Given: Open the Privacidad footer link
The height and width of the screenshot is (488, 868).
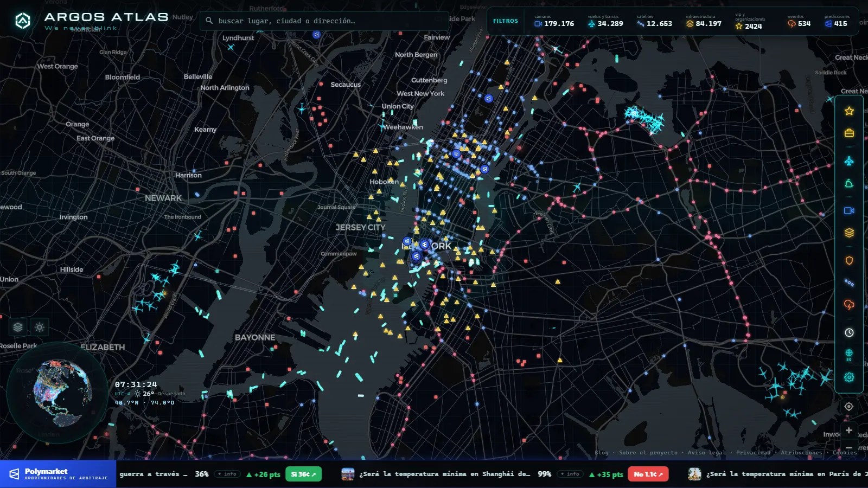Looking at the screenshot, I should tap(753, 452).
